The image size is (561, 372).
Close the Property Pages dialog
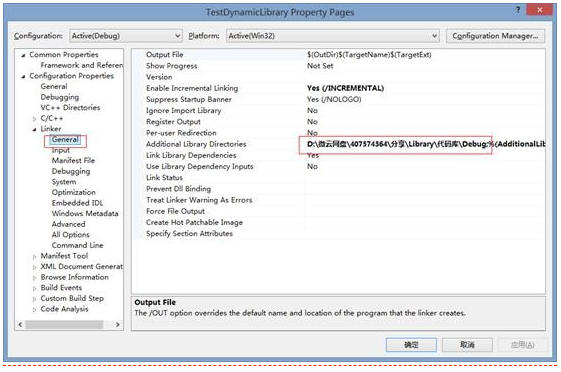coord(540,10)
